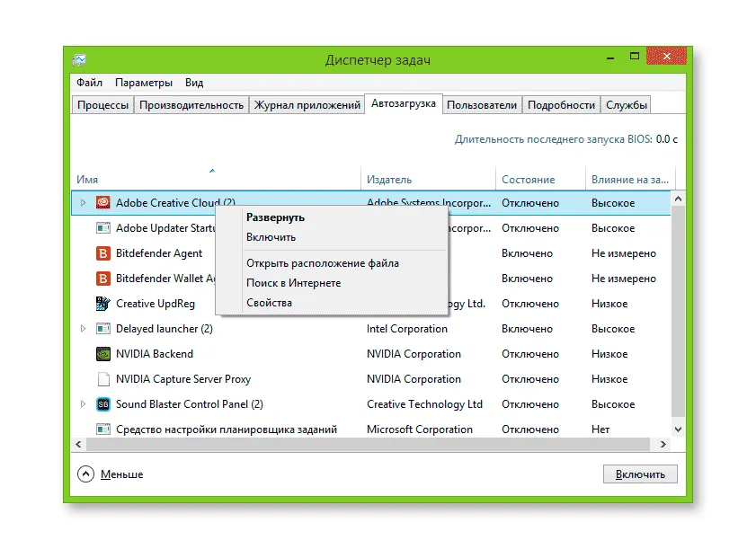
Task: Open the Файл menu
Action: point(89,83)
